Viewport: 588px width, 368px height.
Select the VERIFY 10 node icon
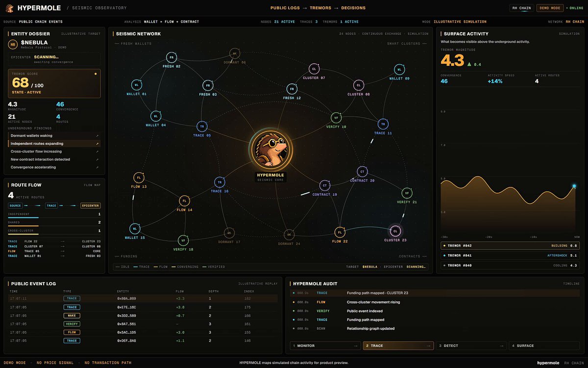pos(336,118)
